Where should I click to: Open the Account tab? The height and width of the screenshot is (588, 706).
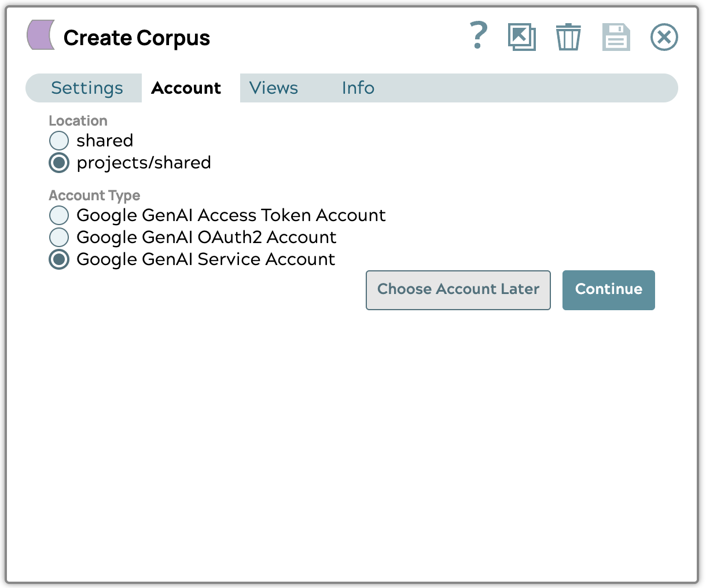coord(186,88)
